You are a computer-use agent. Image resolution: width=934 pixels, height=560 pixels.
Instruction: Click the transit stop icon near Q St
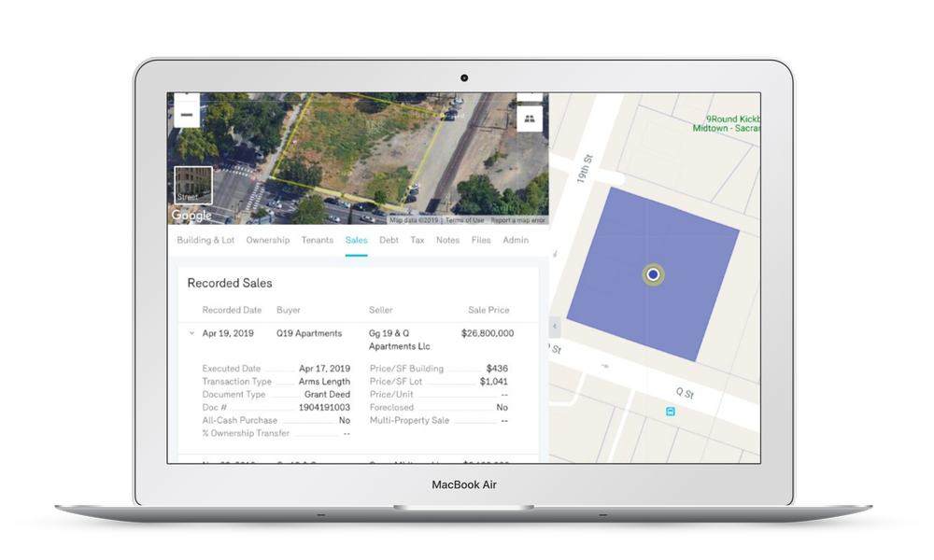pos(670,412)
